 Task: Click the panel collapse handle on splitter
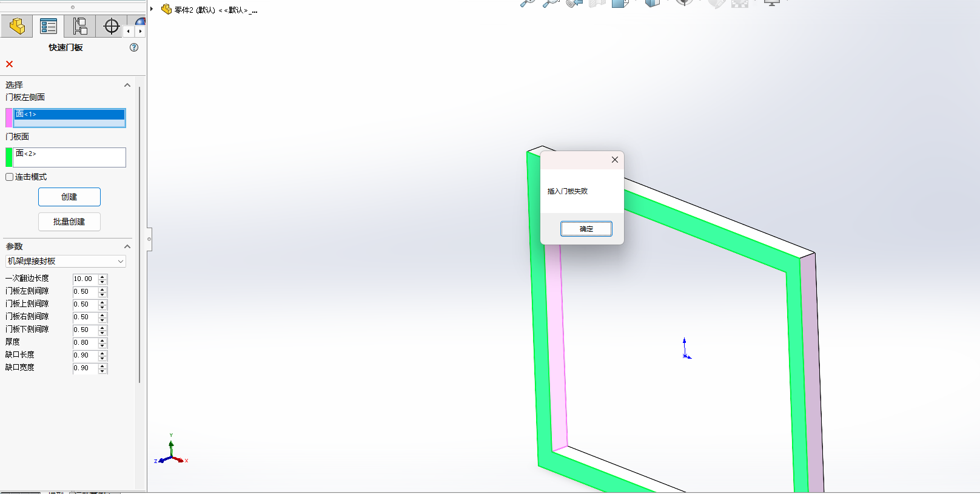[x=149, y=239]
